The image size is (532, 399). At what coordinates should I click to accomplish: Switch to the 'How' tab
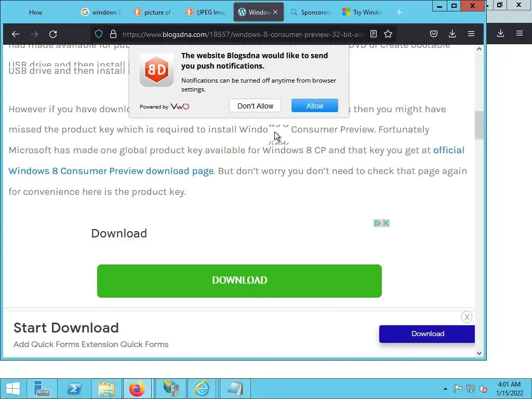(x=35, y=12)
